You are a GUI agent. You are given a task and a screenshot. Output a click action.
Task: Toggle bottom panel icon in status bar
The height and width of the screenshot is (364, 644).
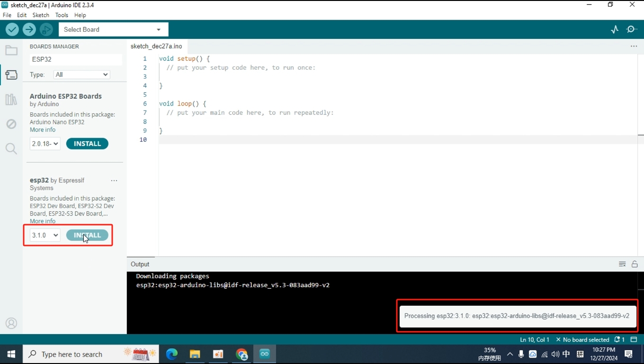click(635, 339)
